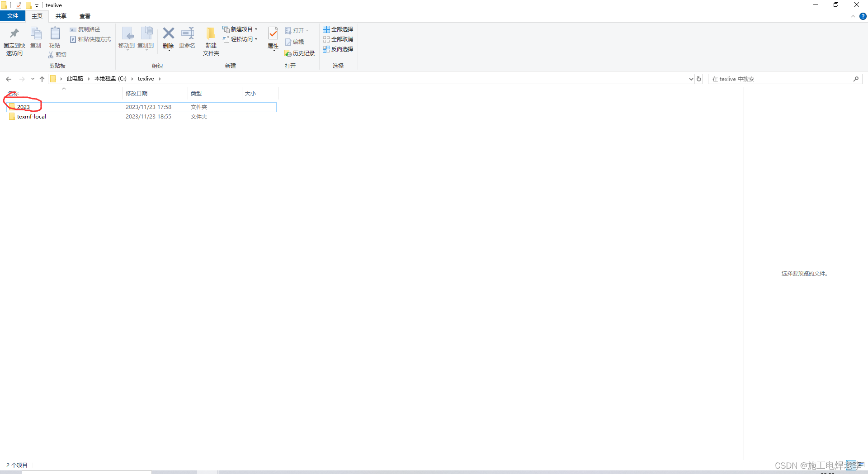
Task: Click the Copy path icon
Action: coord(73,29)
